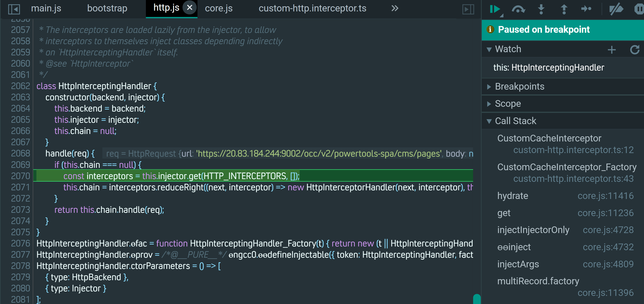
Task: Resume script execution
Action: 495,9
